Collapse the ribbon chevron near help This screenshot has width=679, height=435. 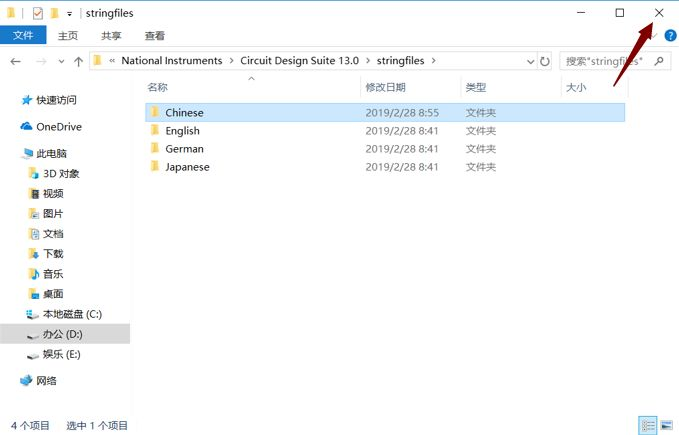(654, 35)
